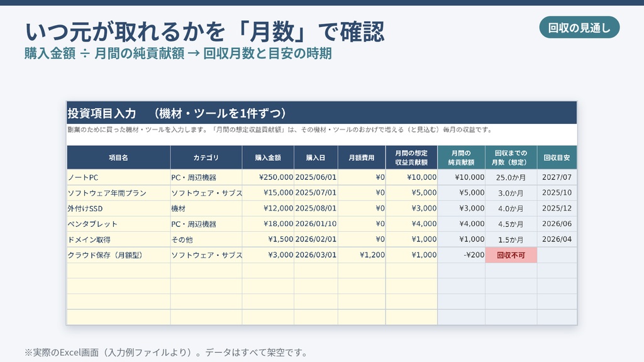This screenshot has width=644, height=362.
Task: Select the 機材 category cell
Action: point(206,209)
